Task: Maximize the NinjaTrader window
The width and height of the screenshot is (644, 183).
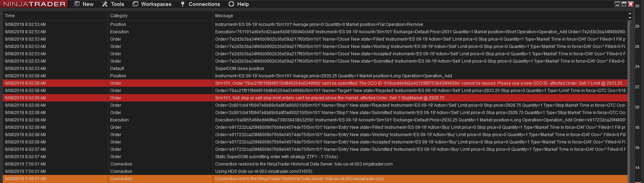Action: pos(624,4)
